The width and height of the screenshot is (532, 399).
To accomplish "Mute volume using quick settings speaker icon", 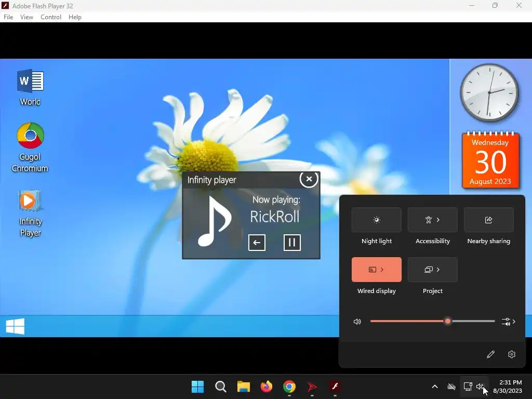I will tap(357, 322).
